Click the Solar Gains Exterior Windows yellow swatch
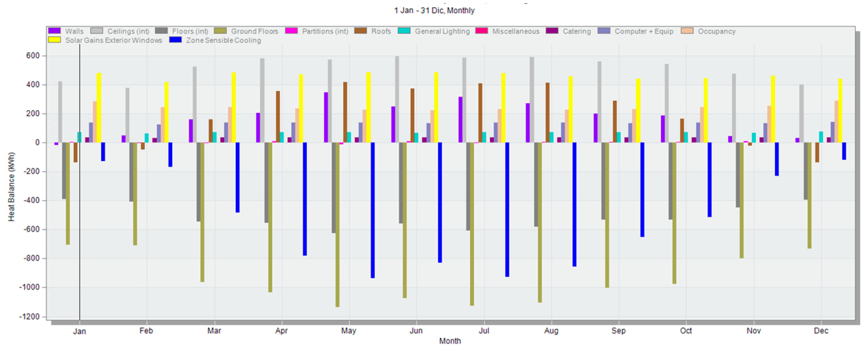Image resolution: width=868 pixels, height=351 pixels. point(54,40)
